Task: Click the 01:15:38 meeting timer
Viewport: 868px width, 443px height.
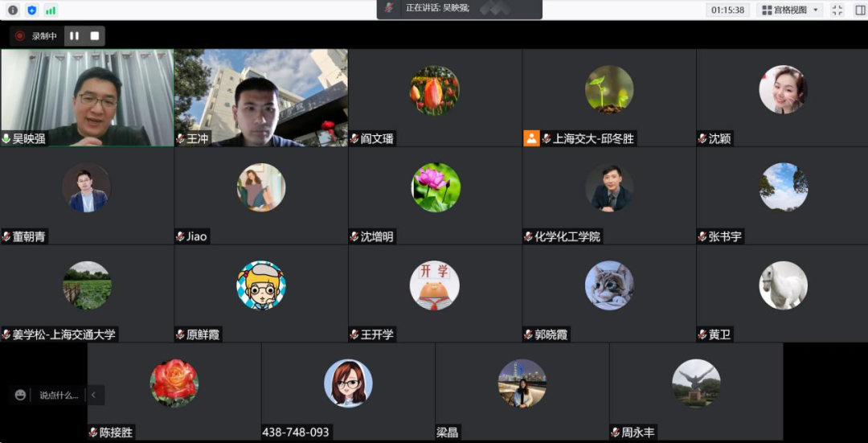Action: coord(727,10)
